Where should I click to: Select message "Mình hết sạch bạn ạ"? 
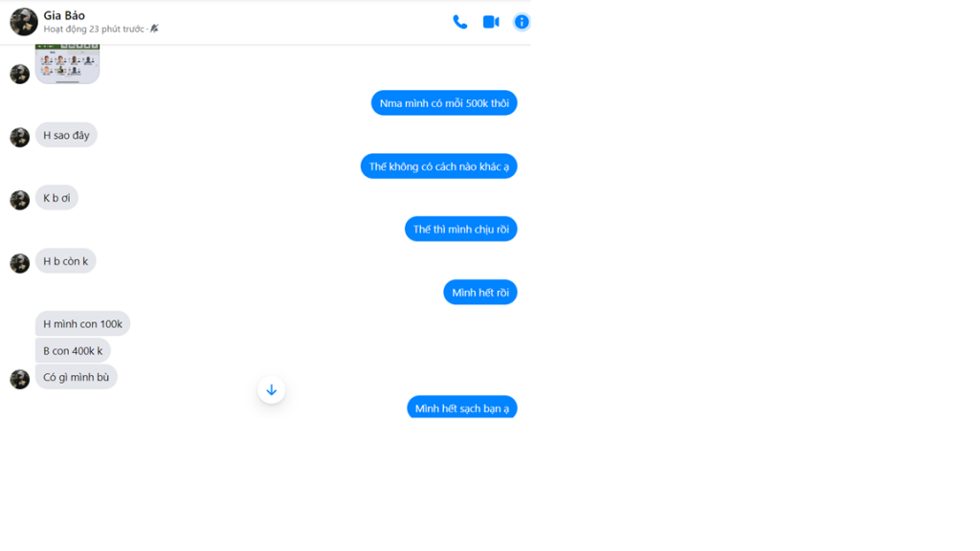click(462, 407)
